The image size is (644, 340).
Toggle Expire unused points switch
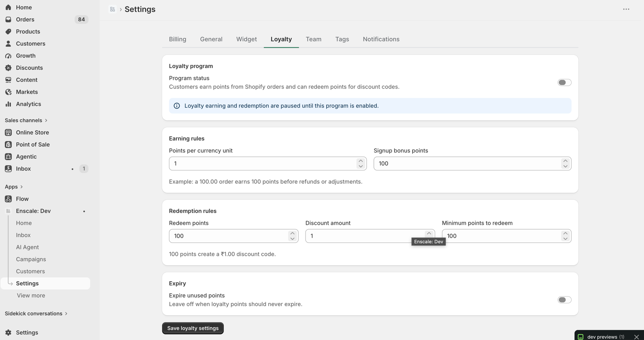pyautogui.click(x=564, y=300)
